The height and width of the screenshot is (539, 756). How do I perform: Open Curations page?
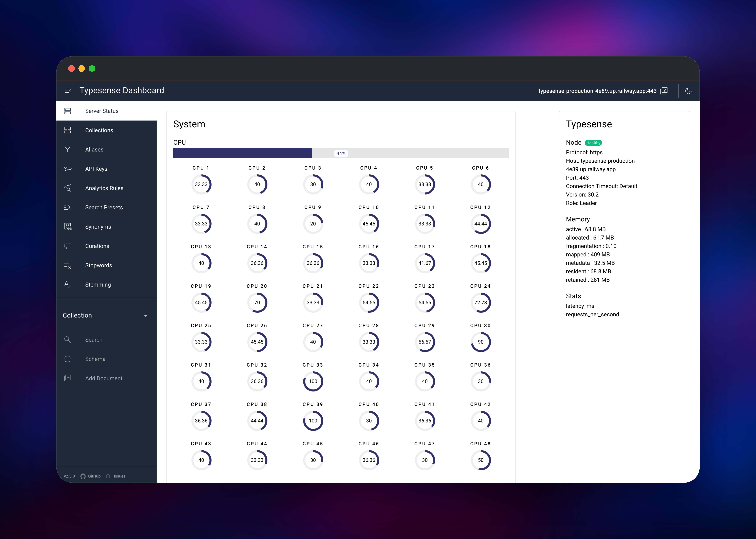pos(107,246)
